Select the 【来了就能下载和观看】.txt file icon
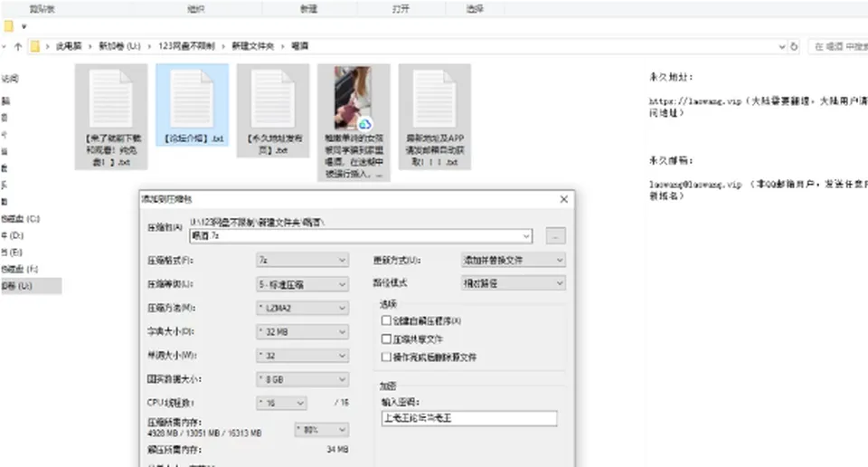Screen dimensions: 868x467 coord(110,99)
